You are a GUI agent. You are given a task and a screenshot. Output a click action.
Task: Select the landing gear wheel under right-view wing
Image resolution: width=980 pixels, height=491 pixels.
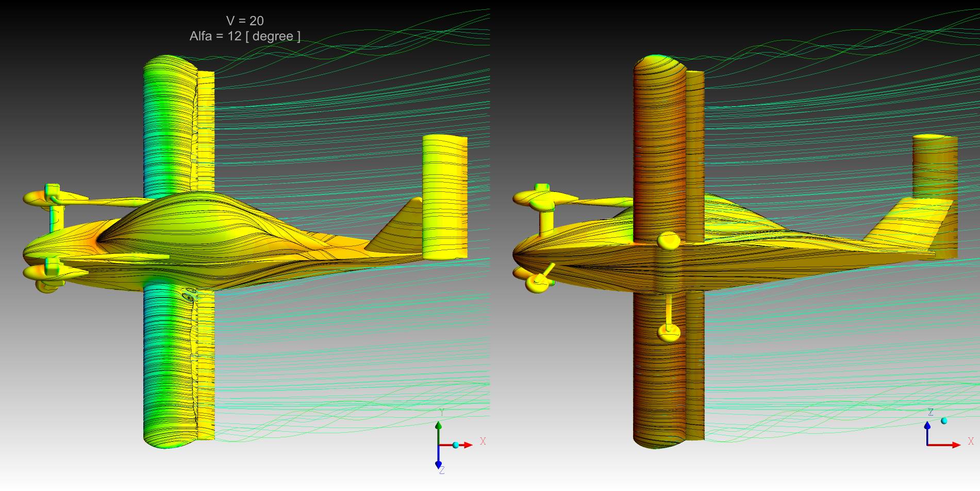(x=669, y=333)
